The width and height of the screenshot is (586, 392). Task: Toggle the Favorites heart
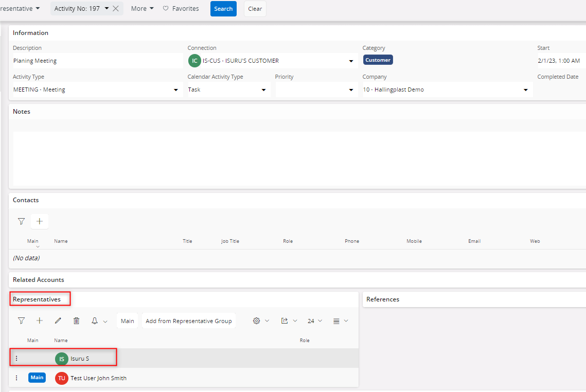pyautogui.click(x=166, y=8)
